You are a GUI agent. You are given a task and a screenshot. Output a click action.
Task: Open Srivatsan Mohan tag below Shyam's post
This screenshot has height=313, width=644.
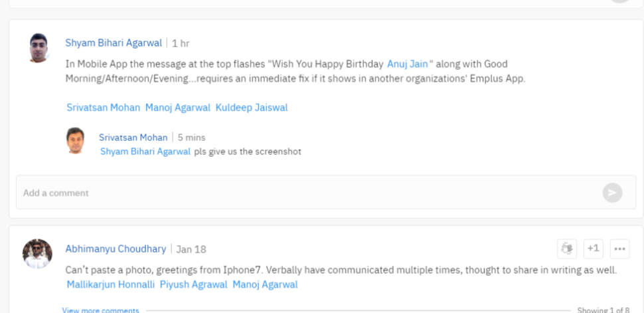coord(104,108)
